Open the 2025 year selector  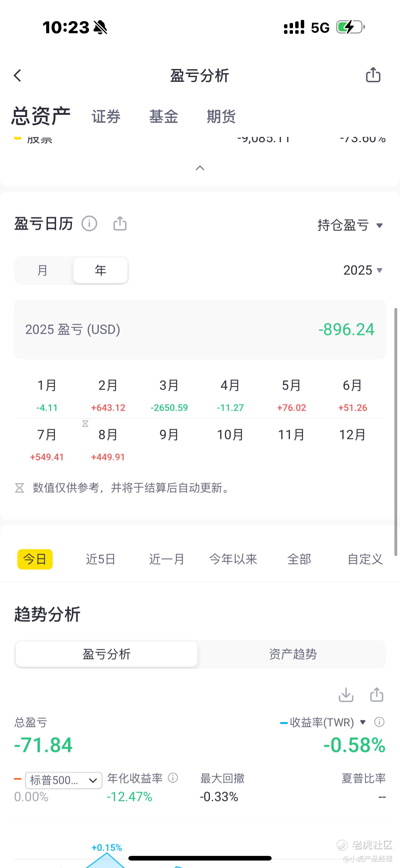point(363,270)
